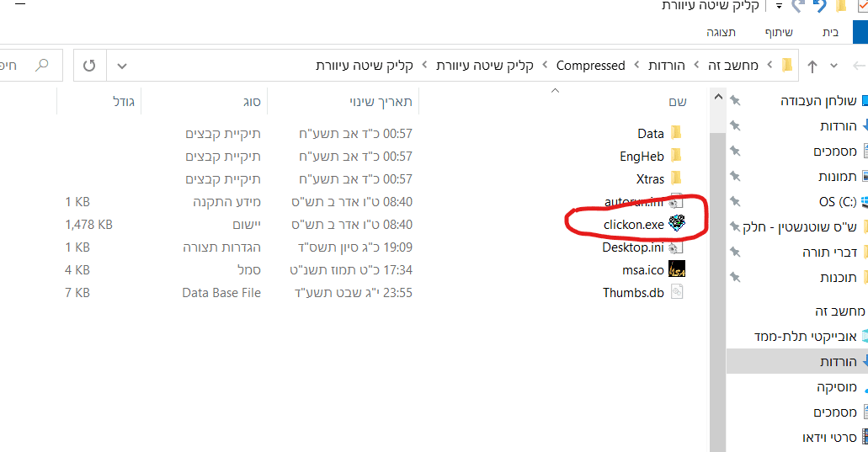
Task: Select the Thumbs.db file icon
Action: pyautogui.click(x=676, y=292)
